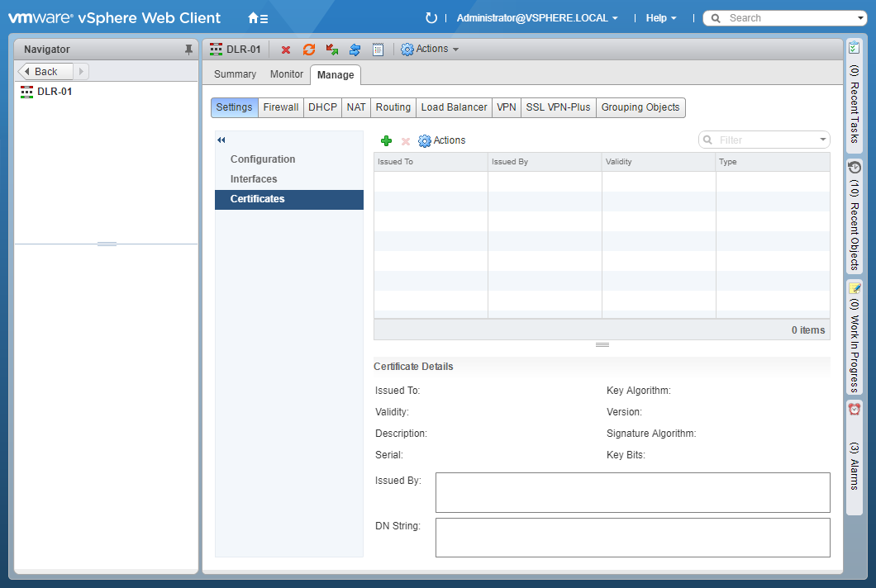Screen dimensions: 876x588
Task: Add a certificate with the green plus icon
Action: coord(386,141)
